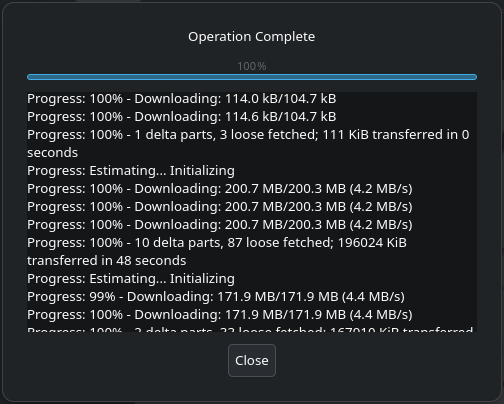Click the blue progress bar at 100%

(252, 77)
